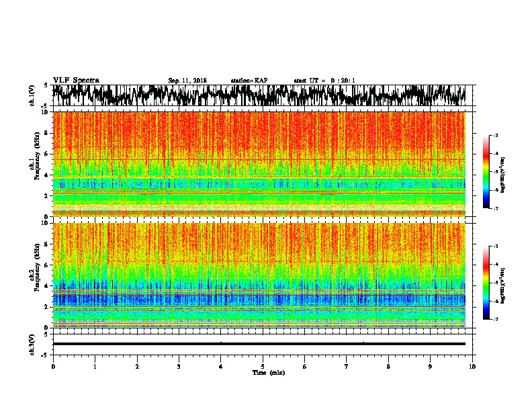Click time axis tick label "0"
The height and width of the screenshot is (411, 532).
(x=53, y=367)
